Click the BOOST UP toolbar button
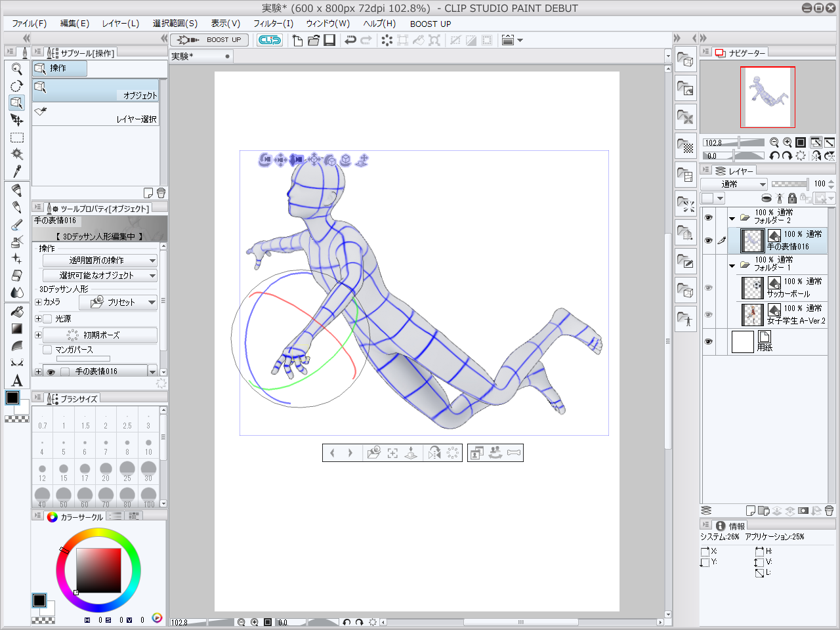Image resolution: width=840 pixels, height=630 pixels. [x=209, y=40]
